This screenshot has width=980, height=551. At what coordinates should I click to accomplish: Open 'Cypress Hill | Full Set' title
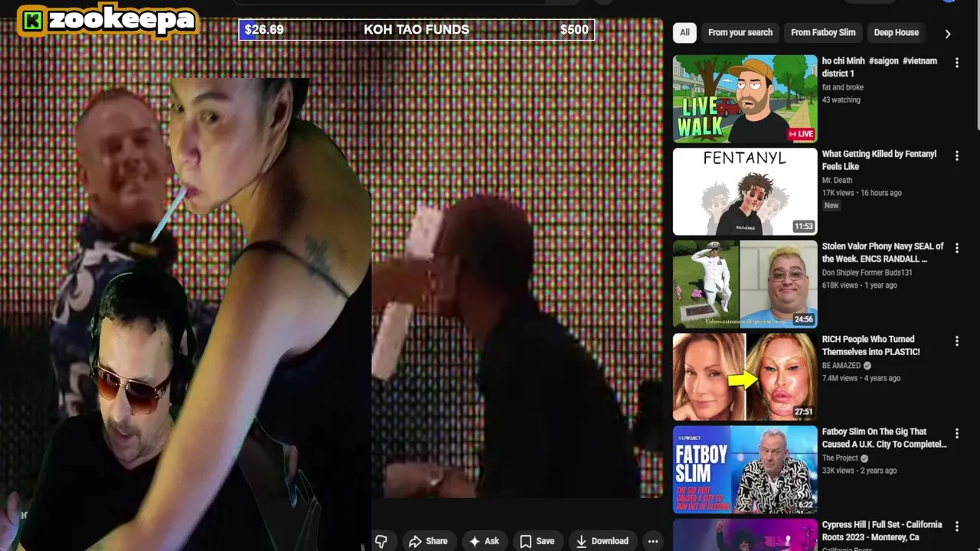click(882, 530)
